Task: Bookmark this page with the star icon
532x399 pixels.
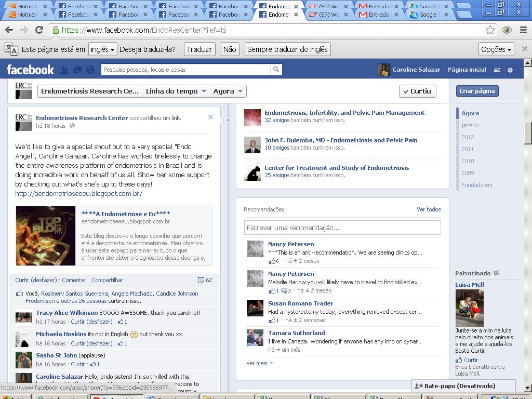Action: click(x=490, y=30)
